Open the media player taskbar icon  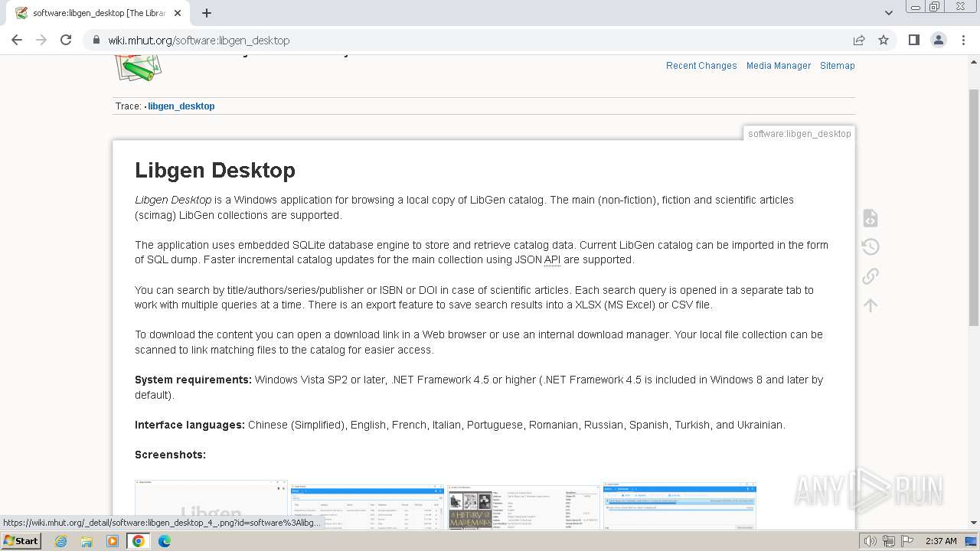pos(113,541)
